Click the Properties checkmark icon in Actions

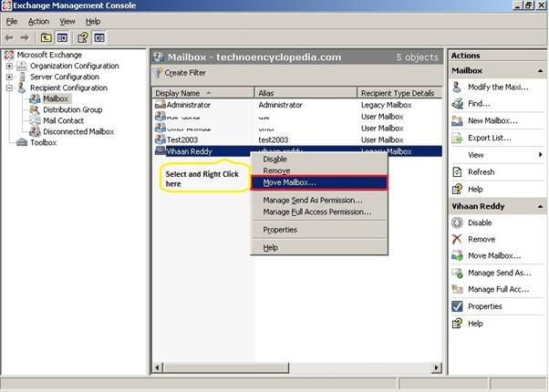(457, 306)
